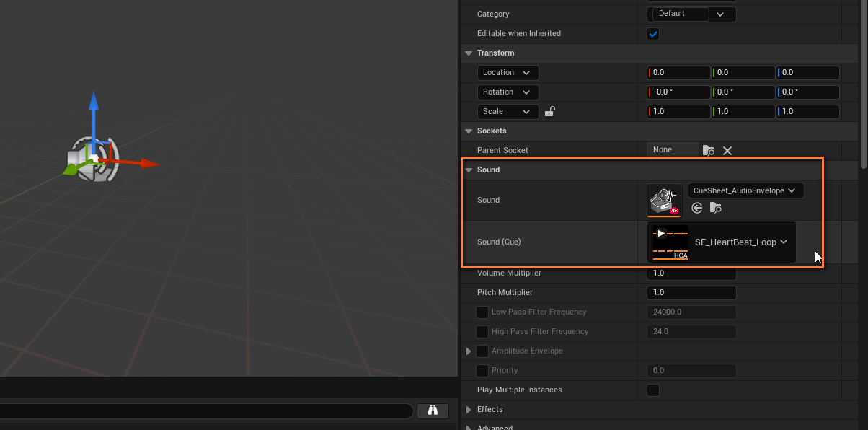Viewport: 868px width, 430px height.
Task: Click the Details panel vertical scrollbar
Action: pos(864,84)
